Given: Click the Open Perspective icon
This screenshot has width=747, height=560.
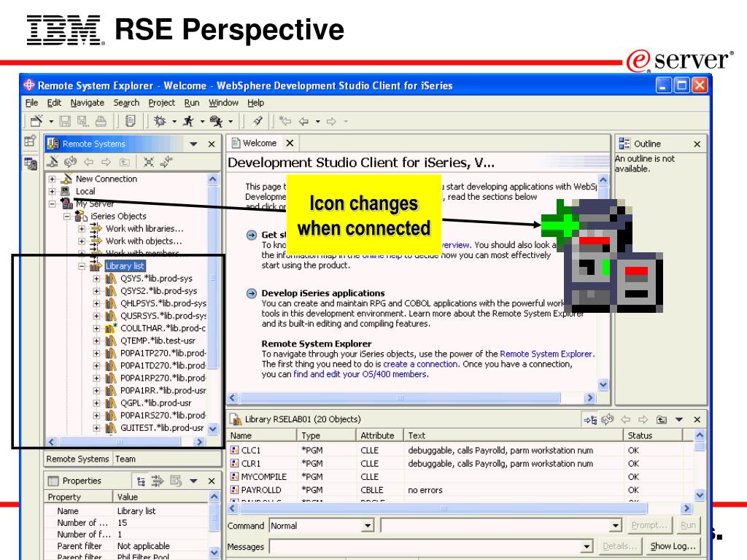Looking at the screenshot, I should (30, 141).
